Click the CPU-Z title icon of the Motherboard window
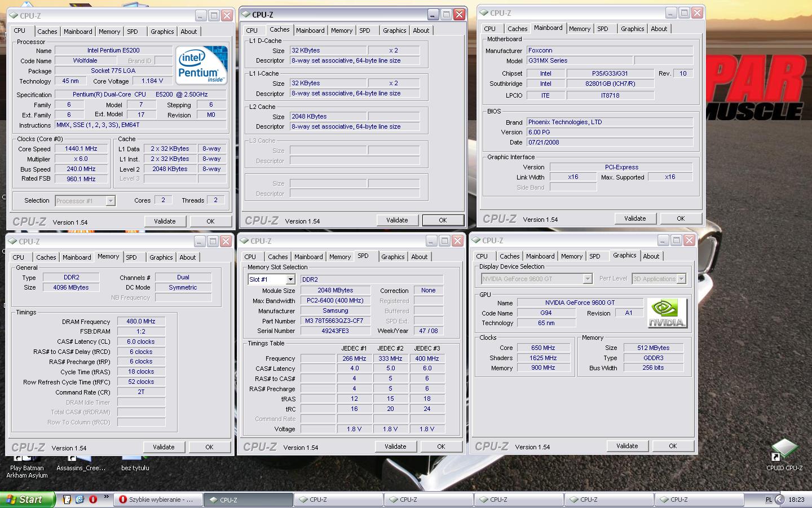This screenshot has width=812, height=508. pos(484,13)
